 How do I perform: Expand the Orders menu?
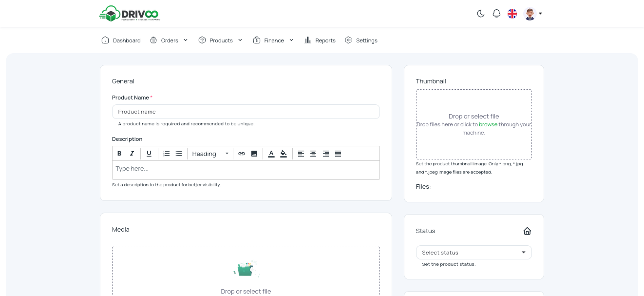point(169,40)
